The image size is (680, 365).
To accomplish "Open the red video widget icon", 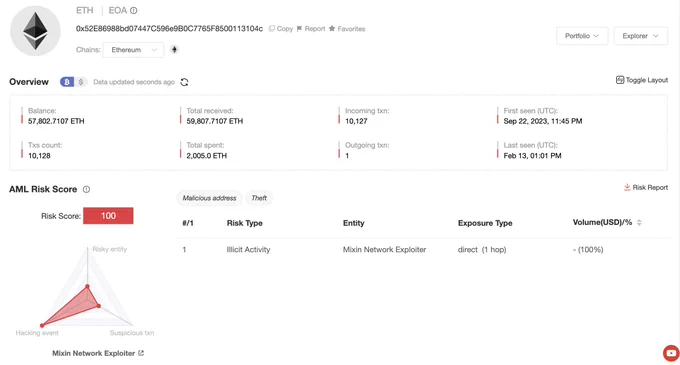I will coord(671,353).
